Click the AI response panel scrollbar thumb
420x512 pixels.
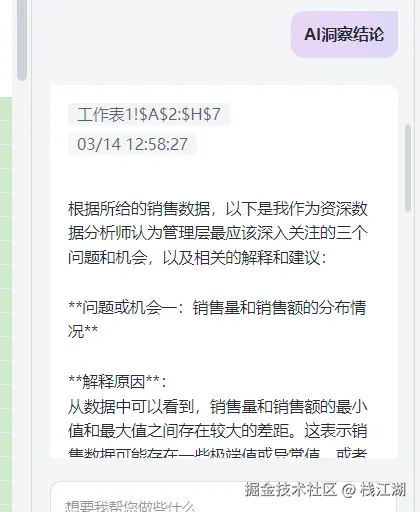tap(408, 168)
